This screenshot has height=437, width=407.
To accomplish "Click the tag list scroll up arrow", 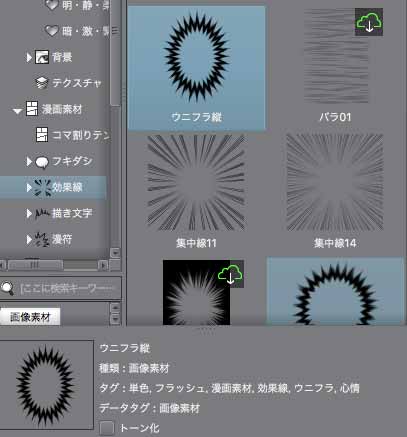I will pos(115,307).
